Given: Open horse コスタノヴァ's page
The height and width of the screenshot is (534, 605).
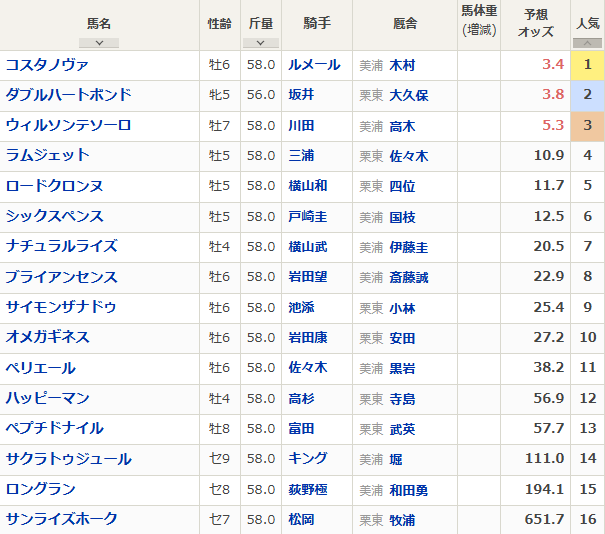Looking at the screenshot, I should tap(47, 65).
